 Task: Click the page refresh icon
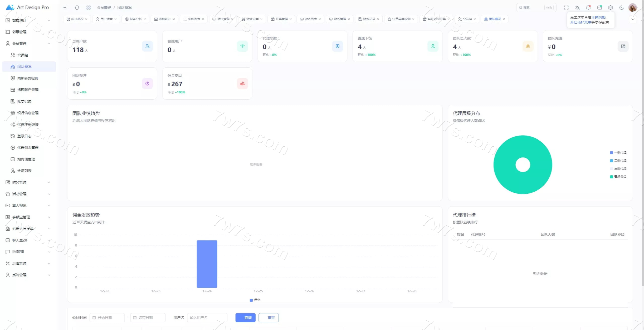[77, 8]
